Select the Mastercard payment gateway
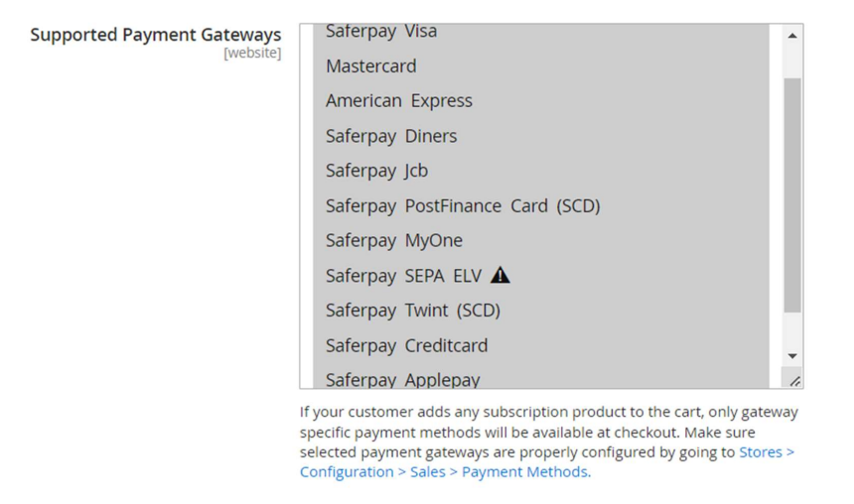The image size is (854, 504). coord(371,66)
